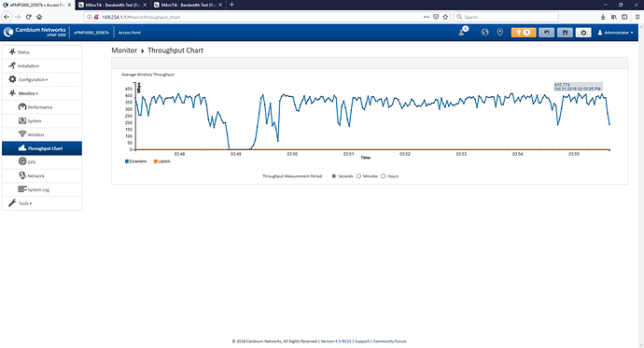Image resolution: width=644 pixels, height=348 pixels.
Task: Open Network under Monitor
Action: (42, 175)
